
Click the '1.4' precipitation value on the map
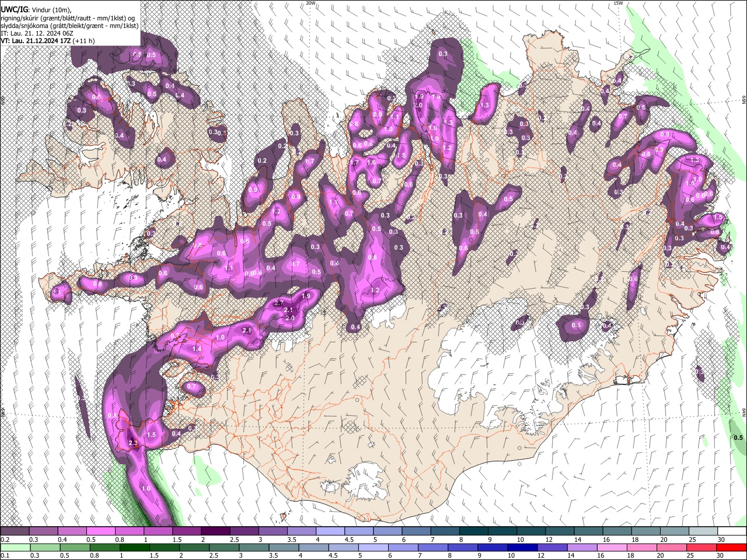click(x=197, y=349)
